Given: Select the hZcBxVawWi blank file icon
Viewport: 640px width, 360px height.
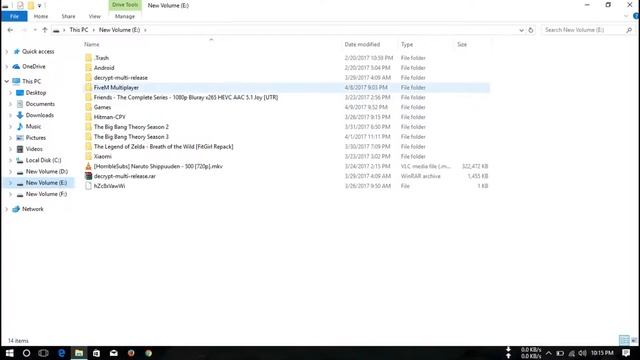Looking at the screenshot, I should point(88,186).
